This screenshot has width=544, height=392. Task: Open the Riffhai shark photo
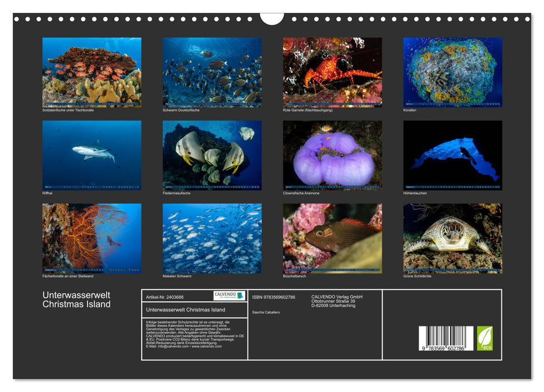click(92, 155)
